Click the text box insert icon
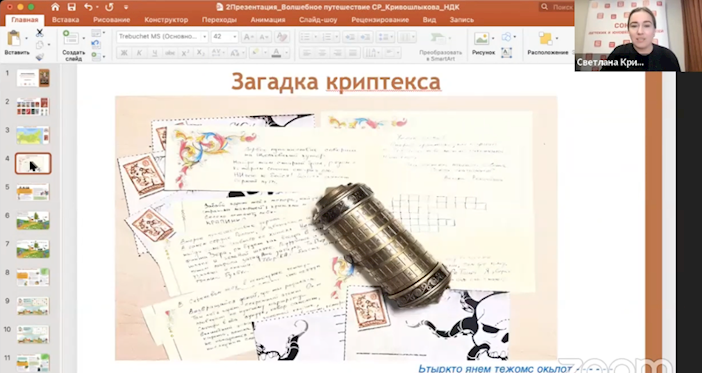Image resolution: width=702 pixels, height=373 pixels. (506, 53)
